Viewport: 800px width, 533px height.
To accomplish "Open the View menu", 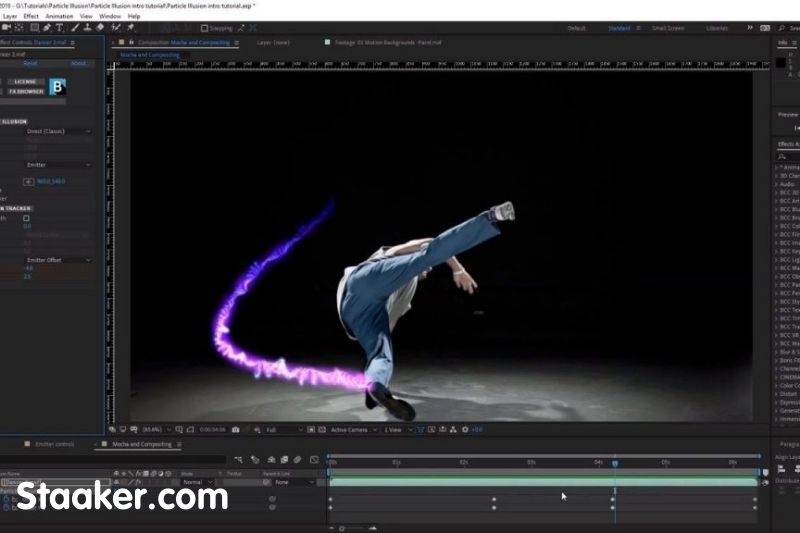I will (86, 16).
